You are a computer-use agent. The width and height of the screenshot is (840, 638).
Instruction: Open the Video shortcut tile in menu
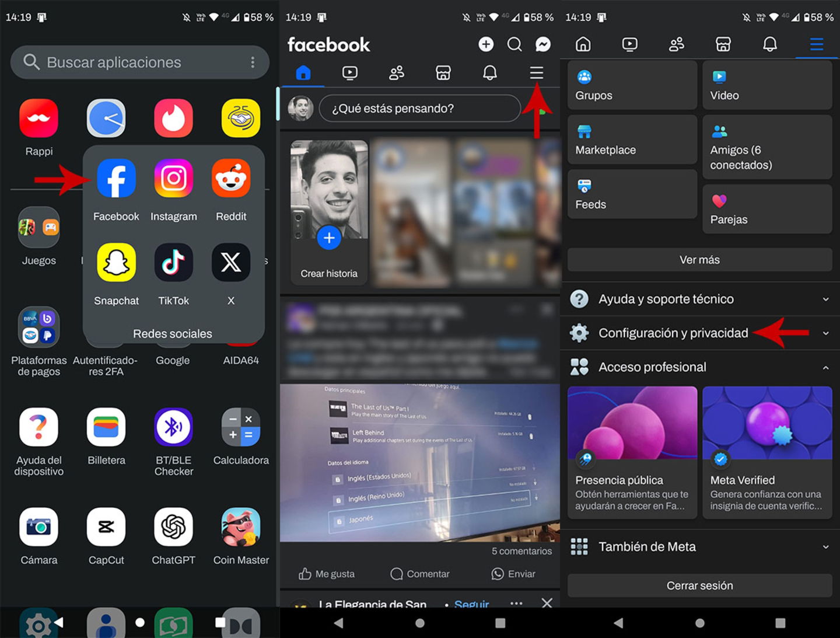click(x=767, y=85)
